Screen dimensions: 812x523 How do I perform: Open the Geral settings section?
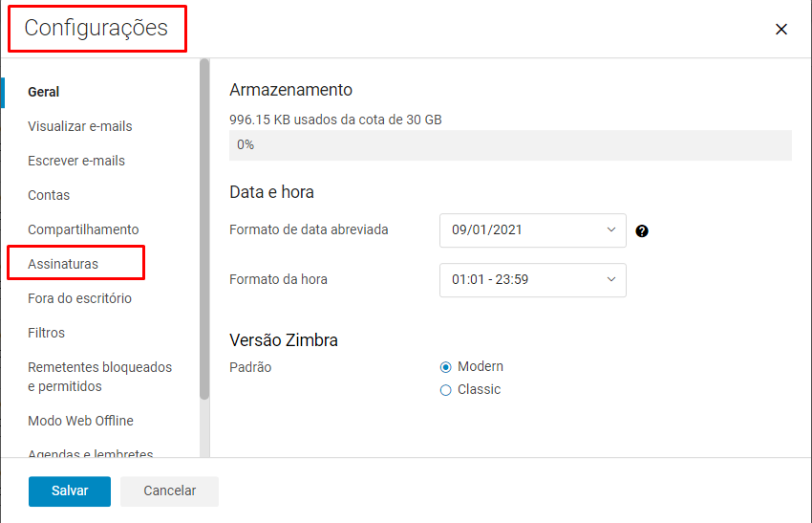tap(44, 92)
